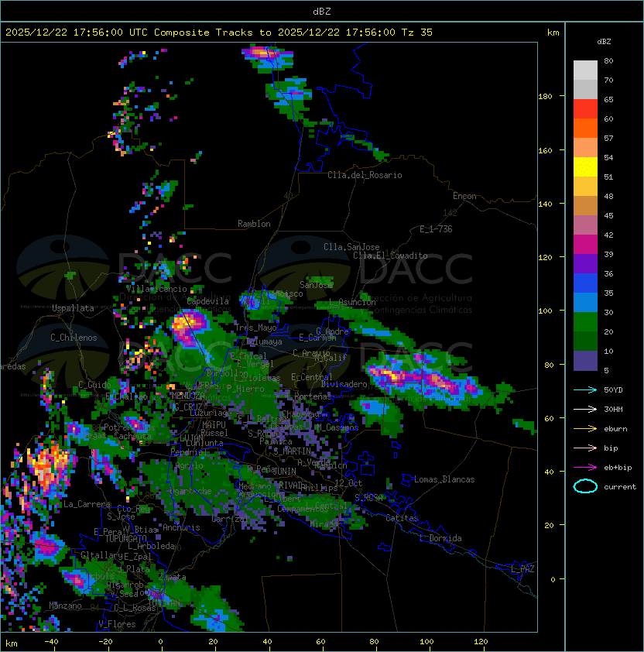Click the '30HM' legend label
The width and height of the screenshot is (644, 652).
coord(613,409)
